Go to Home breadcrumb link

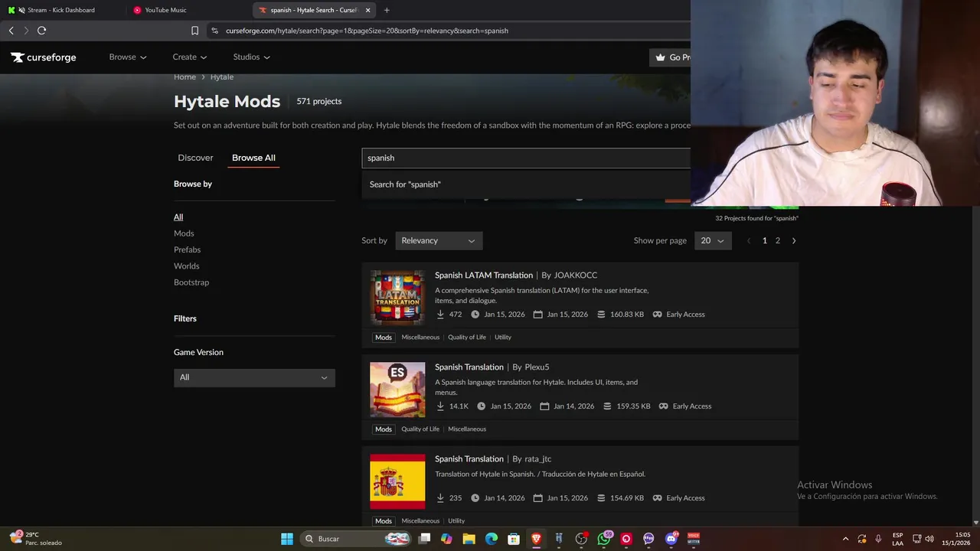pos(185,77)
